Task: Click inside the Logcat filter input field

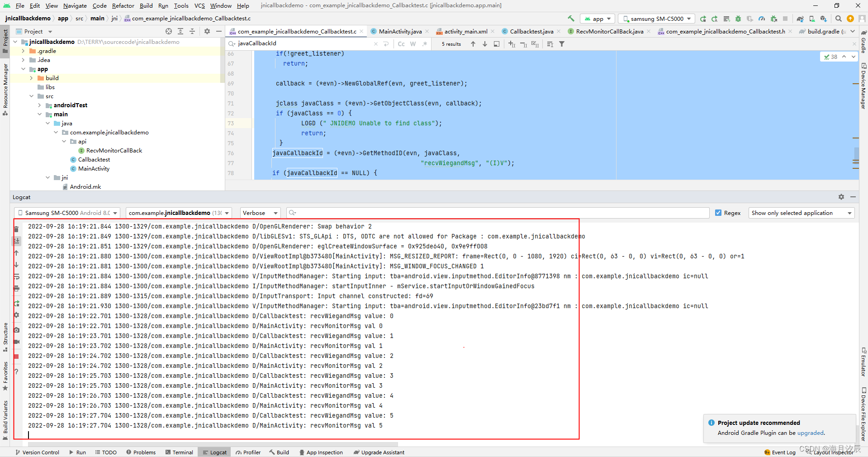Action: pos(498,213)
